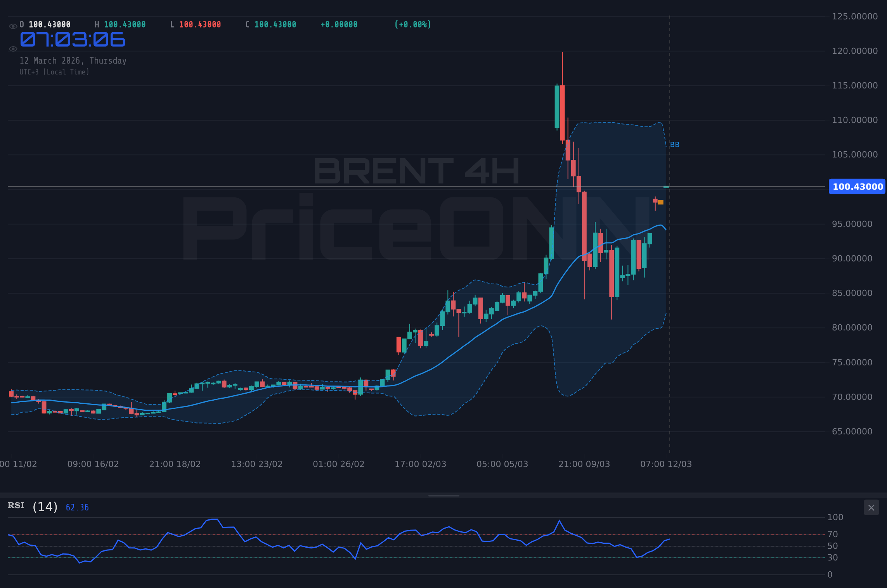Click the 21:00 09/03 time axis label
887x588 pixels.
click(584, 464)
